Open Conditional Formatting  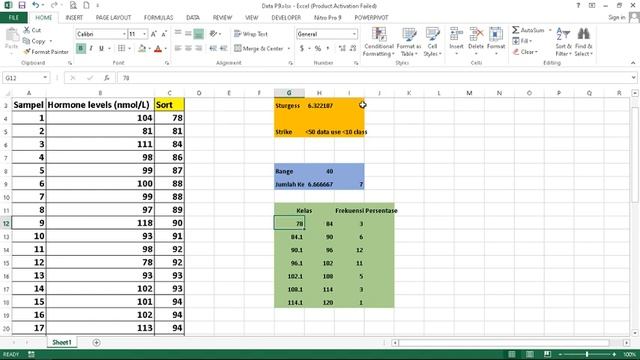click(379, 42)
